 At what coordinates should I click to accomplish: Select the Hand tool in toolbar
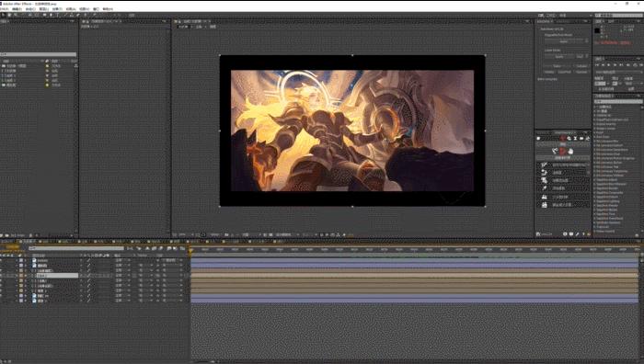coord(9,16)
